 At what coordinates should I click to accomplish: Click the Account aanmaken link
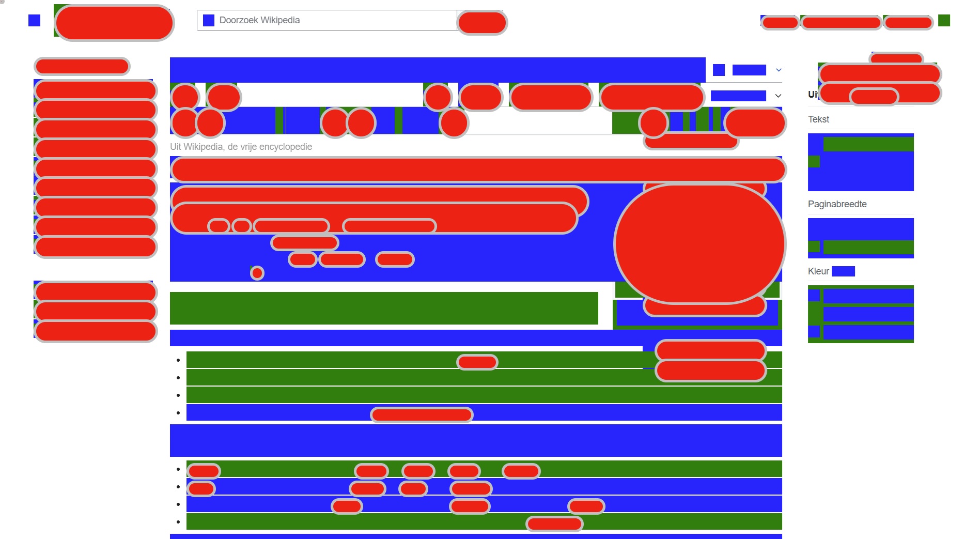pyautogui.click(x=841, y=22)
